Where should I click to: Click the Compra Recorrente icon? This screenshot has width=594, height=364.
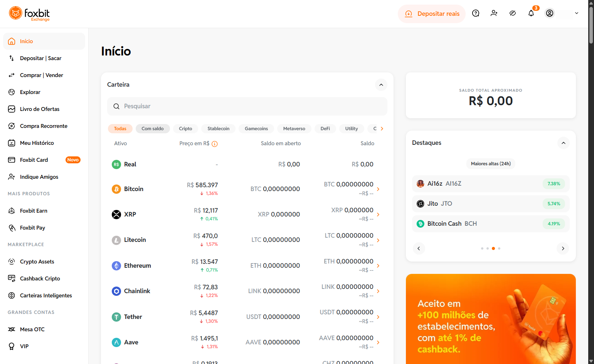click(x=12, y=126)
